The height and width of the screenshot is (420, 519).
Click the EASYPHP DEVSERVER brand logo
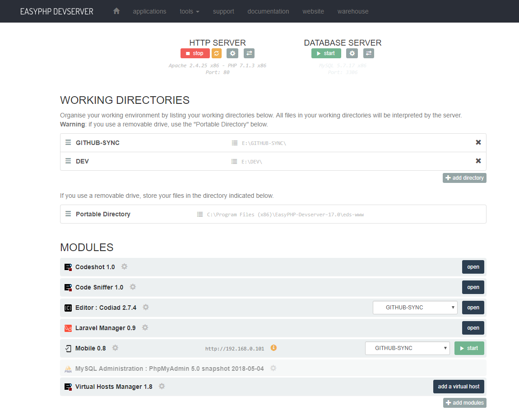(56, 11)
